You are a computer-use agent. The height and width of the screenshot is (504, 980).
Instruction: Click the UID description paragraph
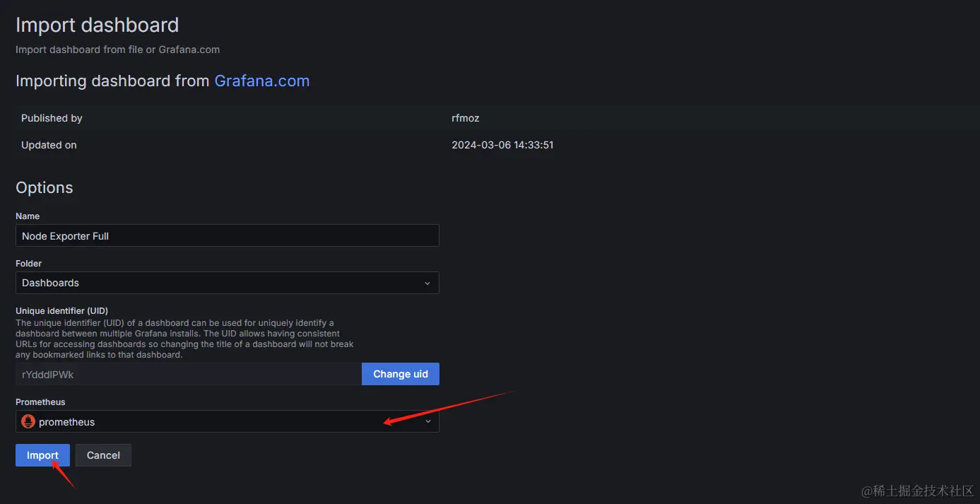(x=184, y=339)
